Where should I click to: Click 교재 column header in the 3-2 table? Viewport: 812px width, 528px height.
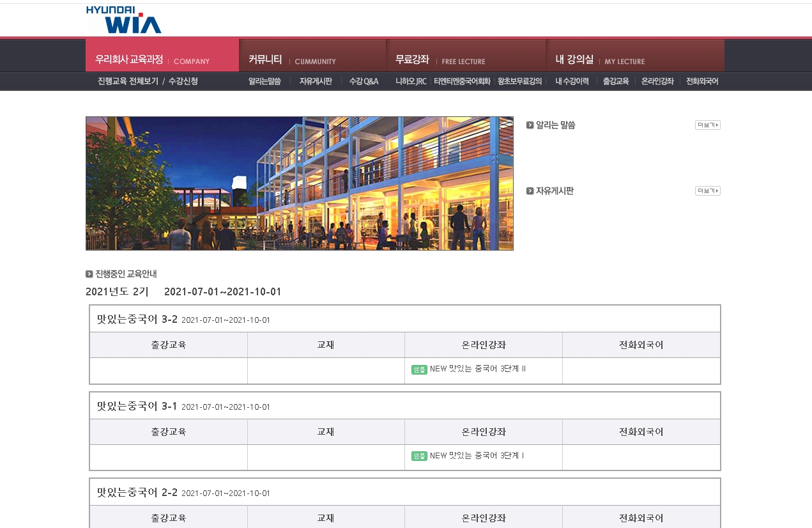[x=326, y=345]
